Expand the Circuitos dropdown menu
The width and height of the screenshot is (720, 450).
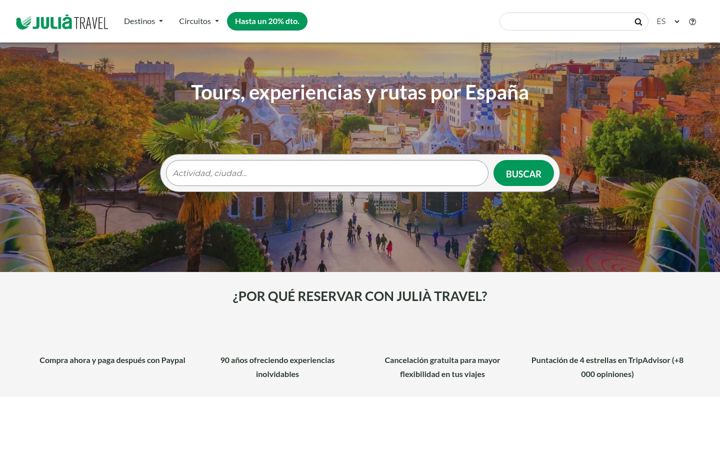(198, 21)
